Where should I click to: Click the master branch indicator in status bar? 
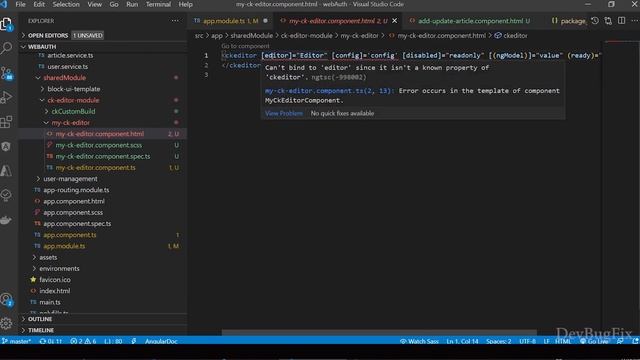[x=16, y=341]
